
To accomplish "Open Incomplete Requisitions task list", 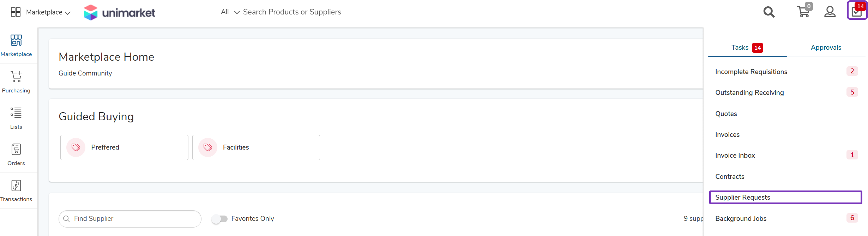I will [x=786, y=72].
